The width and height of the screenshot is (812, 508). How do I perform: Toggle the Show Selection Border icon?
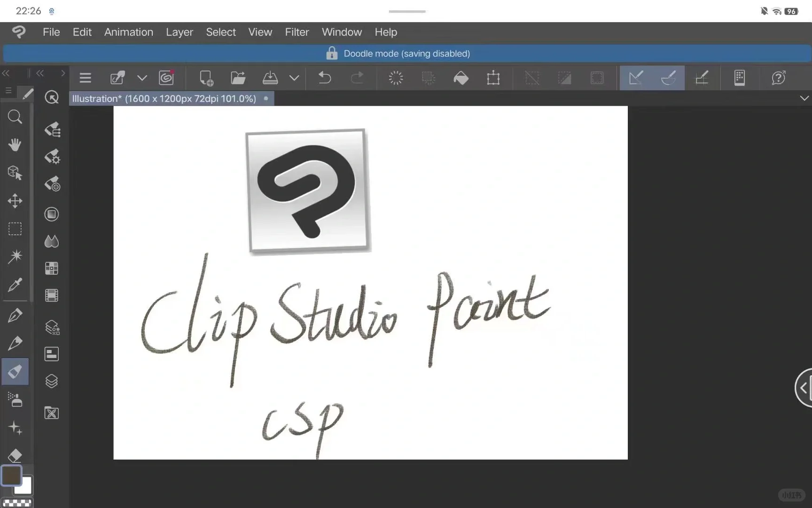[597, 78]
